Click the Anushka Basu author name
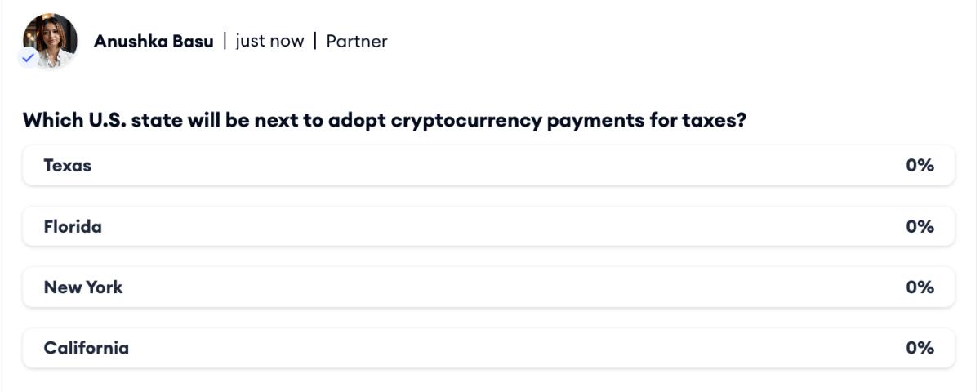The image size is (980, 392). pos(154,41)
